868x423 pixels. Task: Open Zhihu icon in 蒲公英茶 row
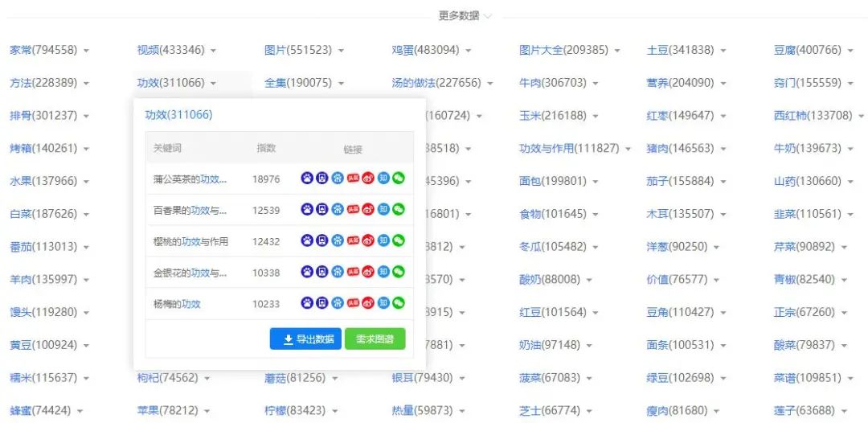(x=383, y=179)
